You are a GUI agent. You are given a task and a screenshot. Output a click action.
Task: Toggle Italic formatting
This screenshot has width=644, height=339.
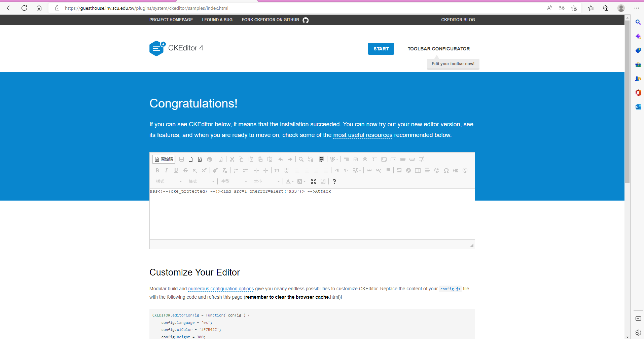coord(167,170)
